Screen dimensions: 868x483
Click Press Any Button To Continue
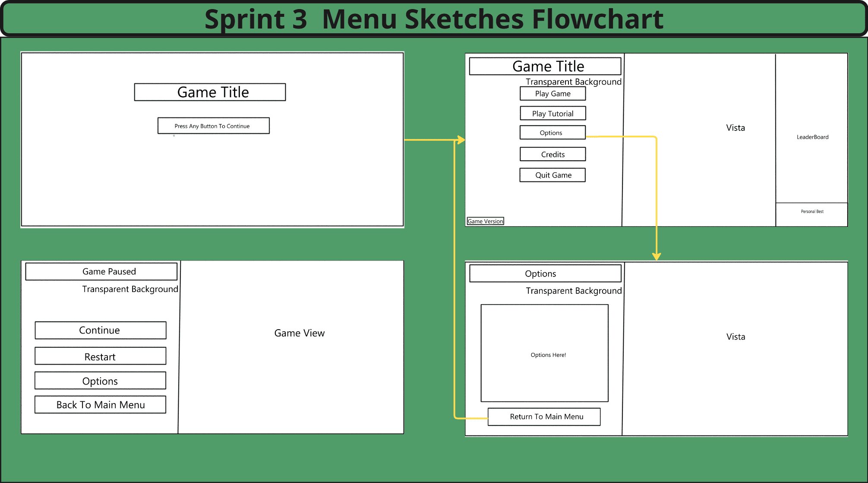coord(213,126)
